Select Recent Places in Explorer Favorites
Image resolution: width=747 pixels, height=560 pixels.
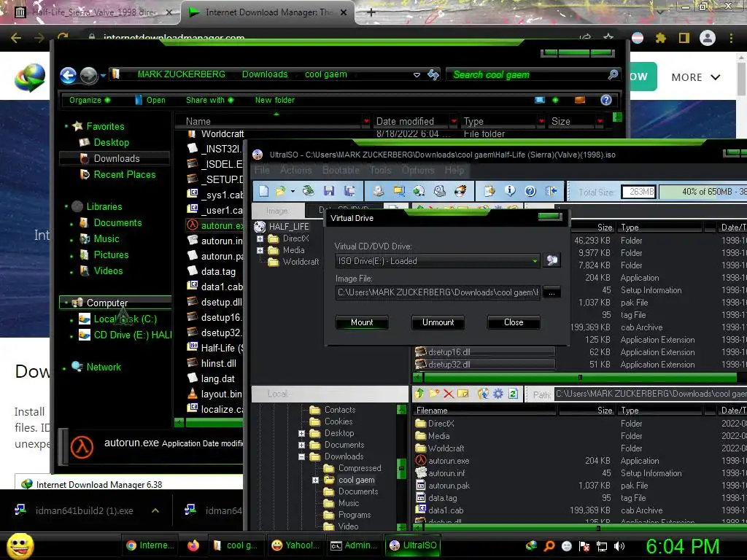124,175
